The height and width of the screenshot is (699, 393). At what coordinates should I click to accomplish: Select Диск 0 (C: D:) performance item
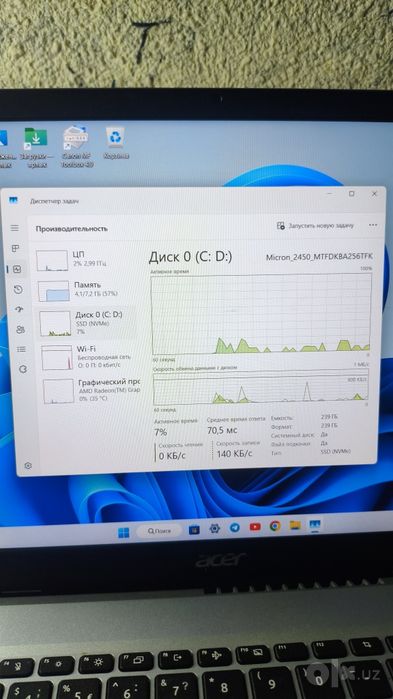tap(87, 323)
